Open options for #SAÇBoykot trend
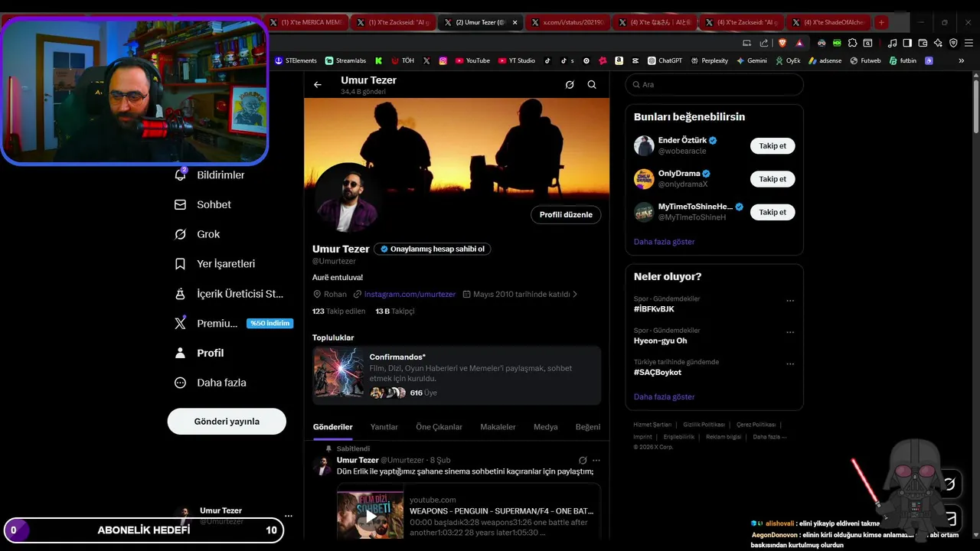This screenshot has width=980, height=551. pos(790,364)
